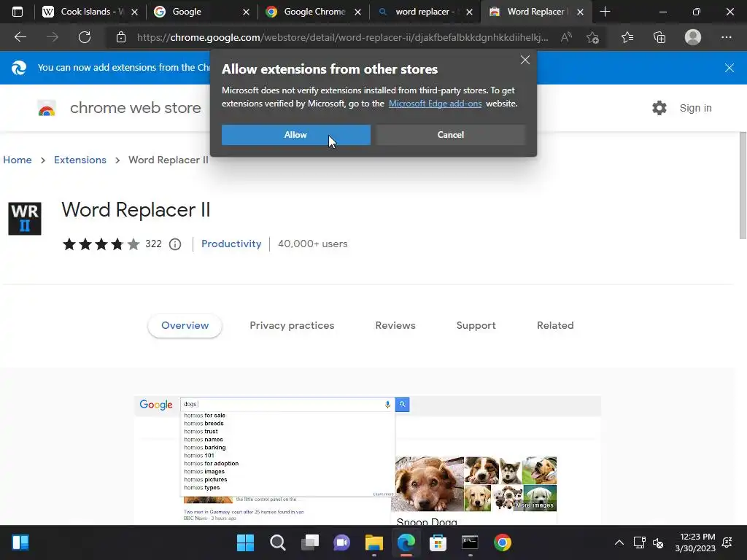The width and height of the screenshot is (747, 560).
Task: Close the Google Chrome tab
Action: [x=357, y=12]
